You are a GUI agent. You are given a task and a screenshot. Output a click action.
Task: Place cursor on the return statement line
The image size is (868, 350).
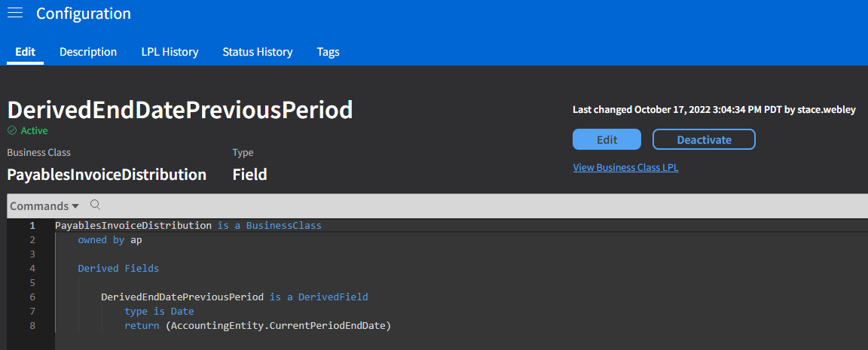(x=258, y=325)
